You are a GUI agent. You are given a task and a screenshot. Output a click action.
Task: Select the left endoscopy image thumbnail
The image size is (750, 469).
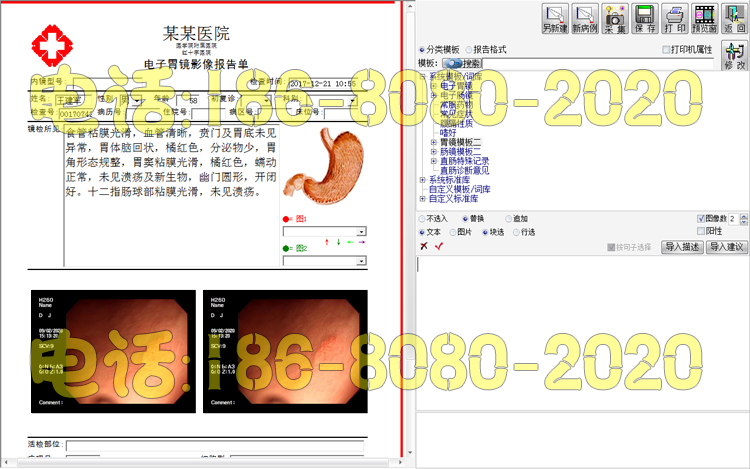(113, 351)
